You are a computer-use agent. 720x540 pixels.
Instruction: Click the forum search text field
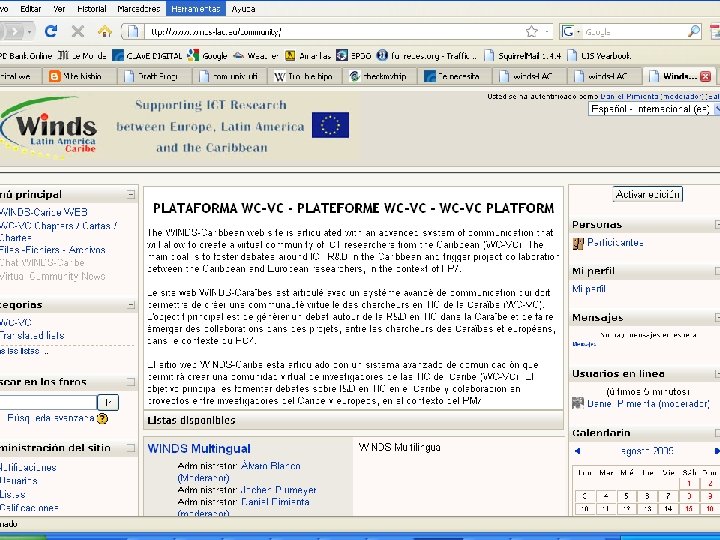click(48, 402)
